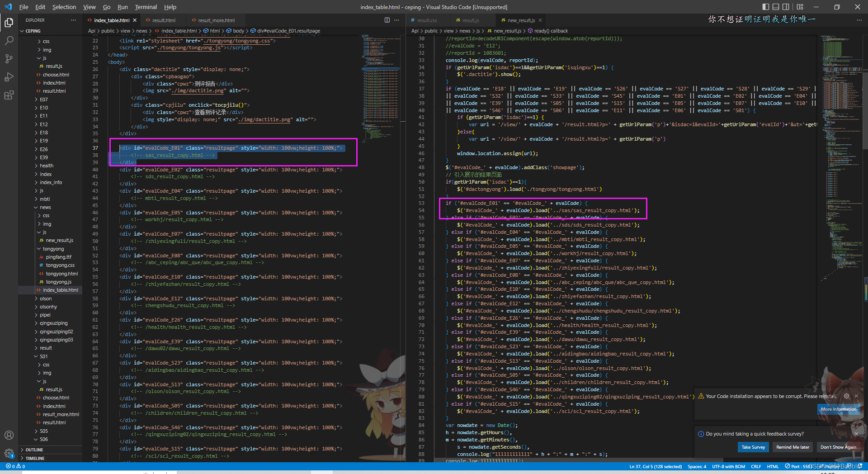Open the corrupt installation notification gear settings
The height and width of the screenshot is (474, 868).
tap(846, 396)
